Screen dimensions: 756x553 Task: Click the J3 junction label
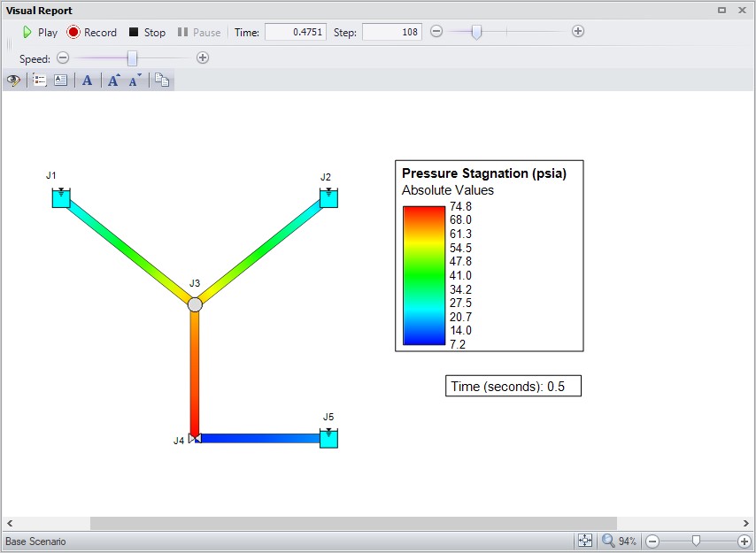pyautogui.click(x=194, y=283)
